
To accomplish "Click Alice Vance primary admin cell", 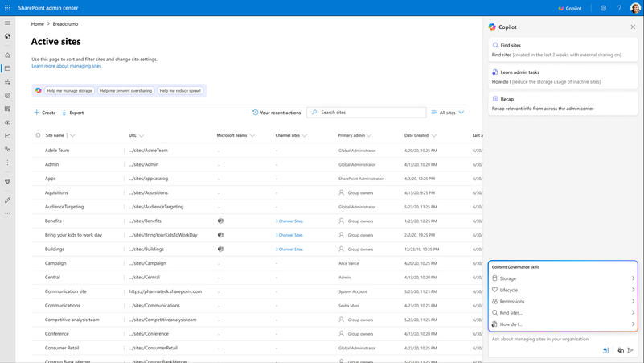I will tap(349, 263).
